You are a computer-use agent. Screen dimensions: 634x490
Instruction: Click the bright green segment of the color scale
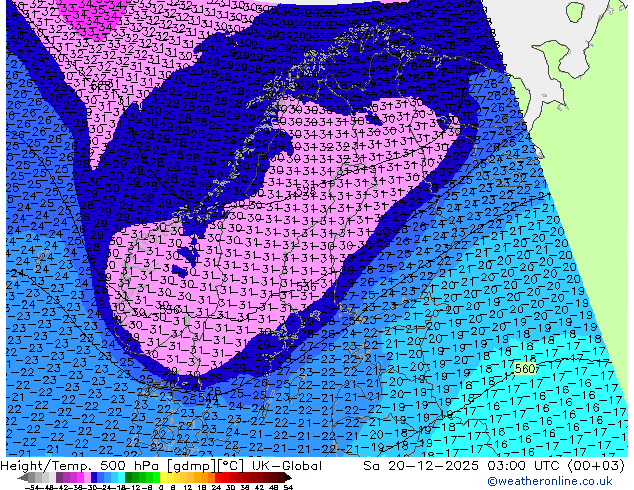[156, 478]
